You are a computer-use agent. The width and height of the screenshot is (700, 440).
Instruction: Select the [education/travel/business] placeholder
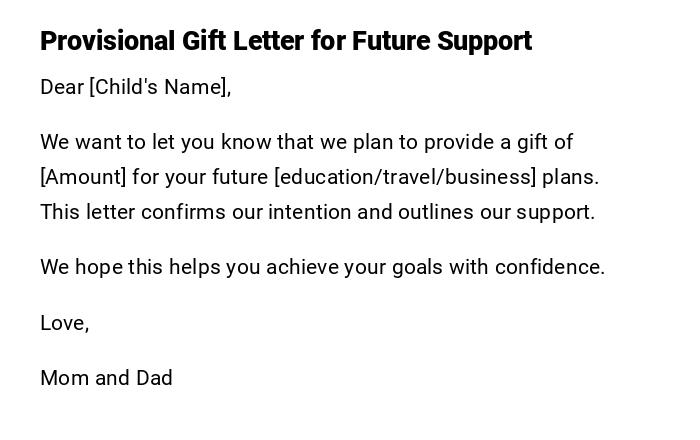(405, 177)
